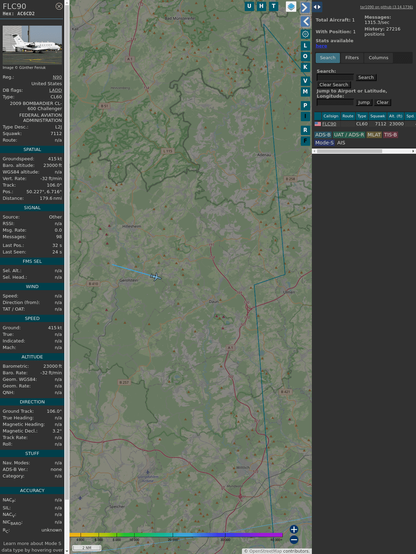Zoom in with the plus icon
The image size is (416, 554).
pos(294,529)
